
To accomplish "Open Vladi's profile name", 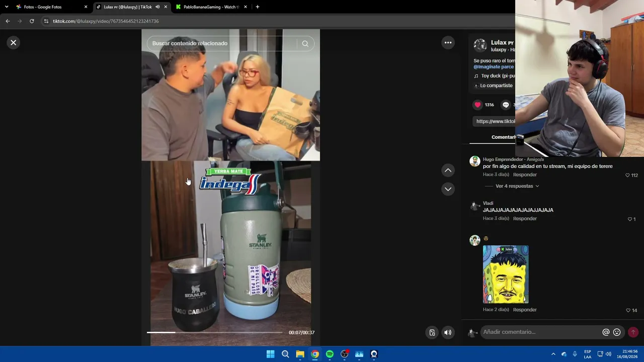I will tap(488, 203).
